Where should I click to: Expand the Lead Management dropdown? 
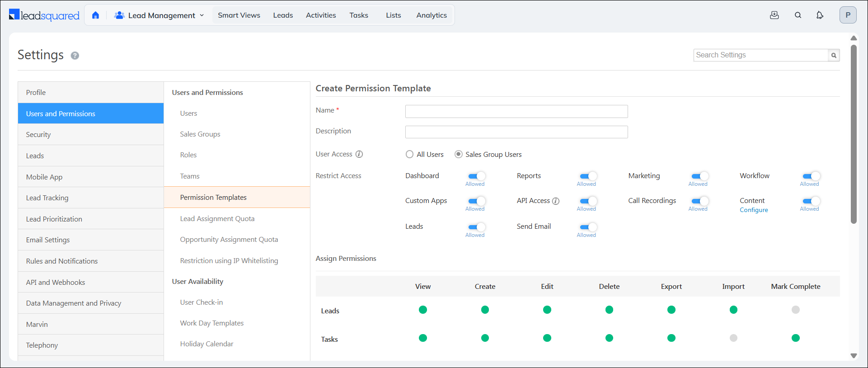[159, 15]
